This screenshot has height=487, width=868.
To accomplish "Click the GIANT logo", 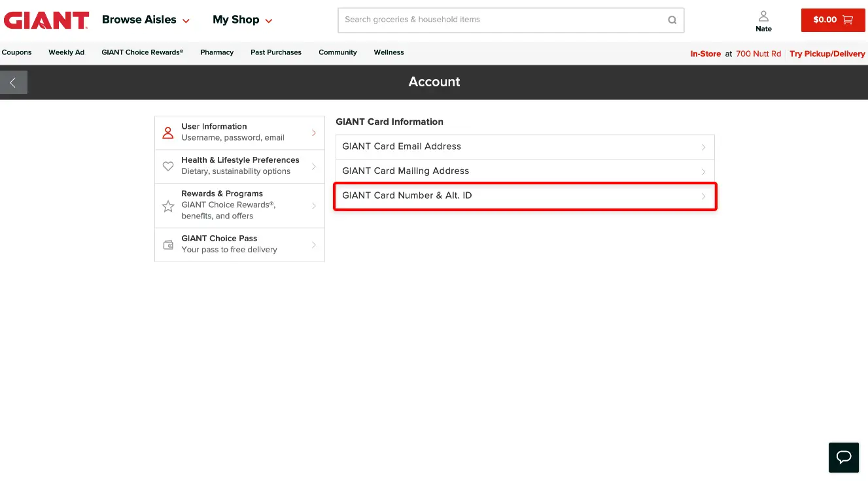I will tap(46, 20).
